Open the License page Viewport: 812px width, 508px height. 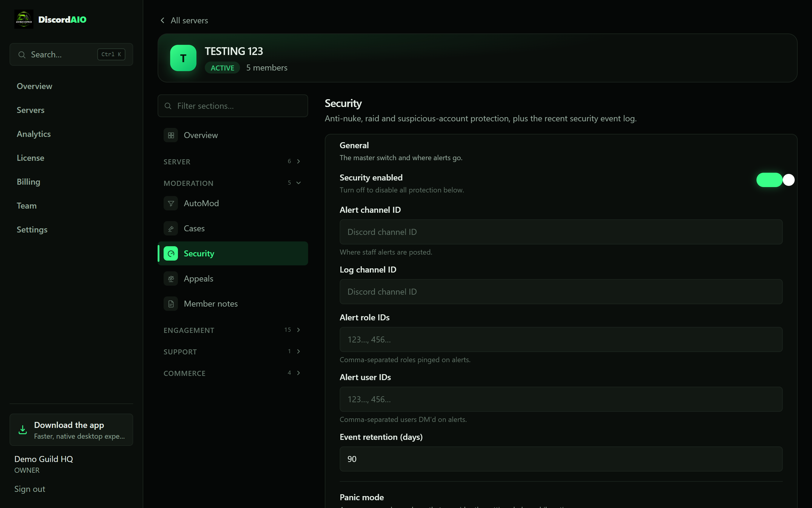pos(30,158)
